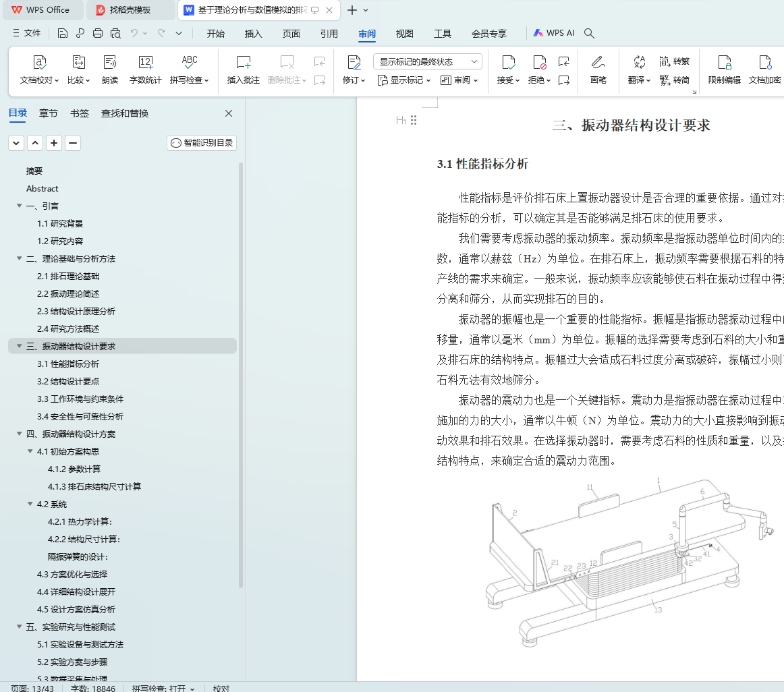Viewport: 784px width, 692px height.
Task: Close the navigation pane
Action: click(229, 113)
